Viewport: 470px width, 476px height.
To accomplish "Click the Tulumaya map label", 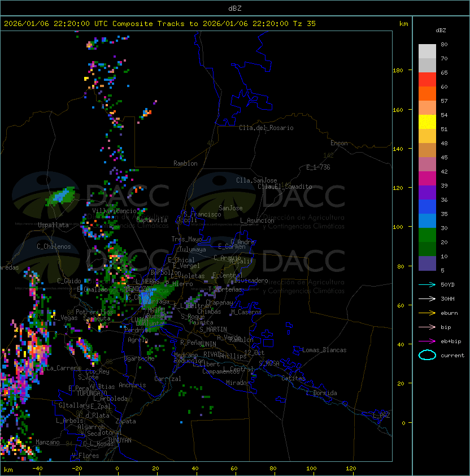I will point(193,249).
